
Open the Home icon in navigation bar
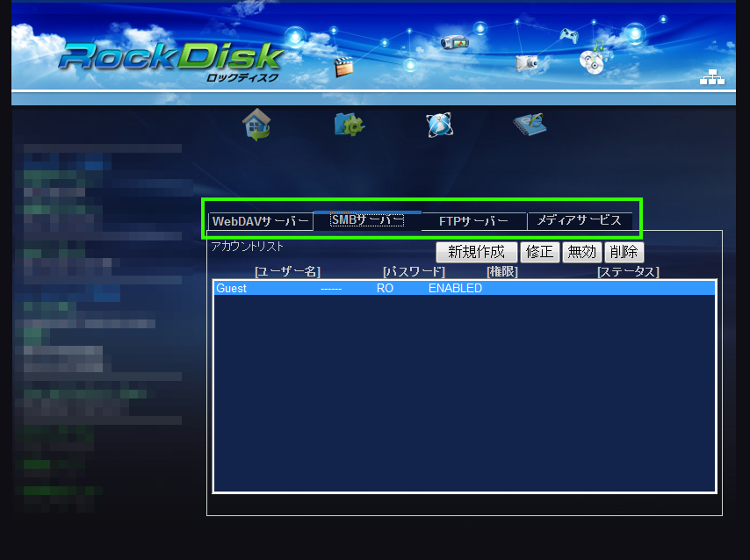tap(256, 125)
